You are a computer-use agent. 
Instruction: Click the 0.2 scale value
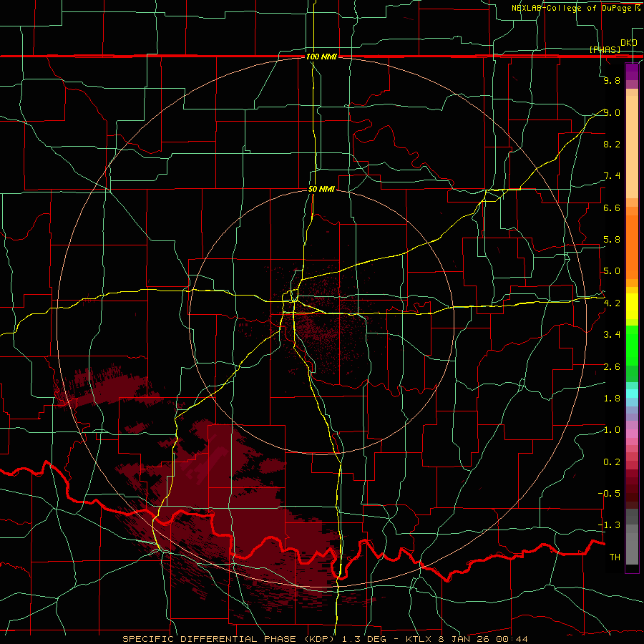pyautogui.click(x=612, y=462)
